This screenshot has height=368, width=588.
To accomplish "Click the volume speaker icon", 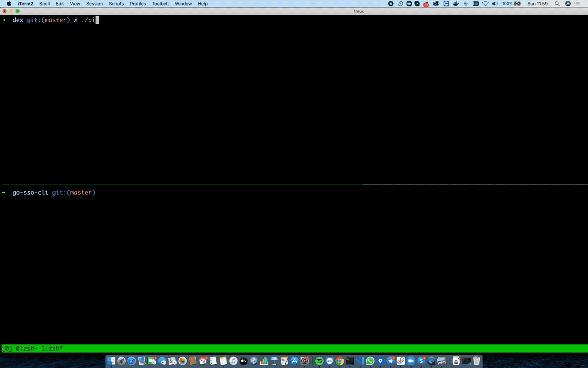I will 495,4.
